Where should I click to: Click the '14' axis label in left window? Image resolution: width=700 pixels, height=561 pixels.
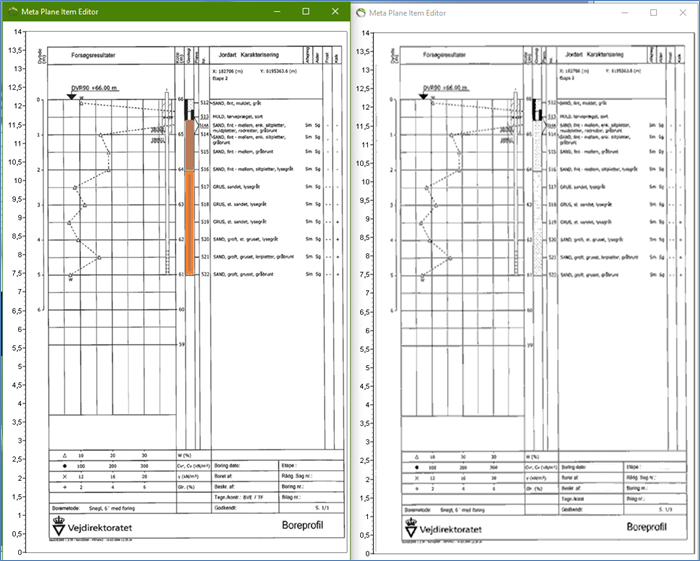point(17,32)
